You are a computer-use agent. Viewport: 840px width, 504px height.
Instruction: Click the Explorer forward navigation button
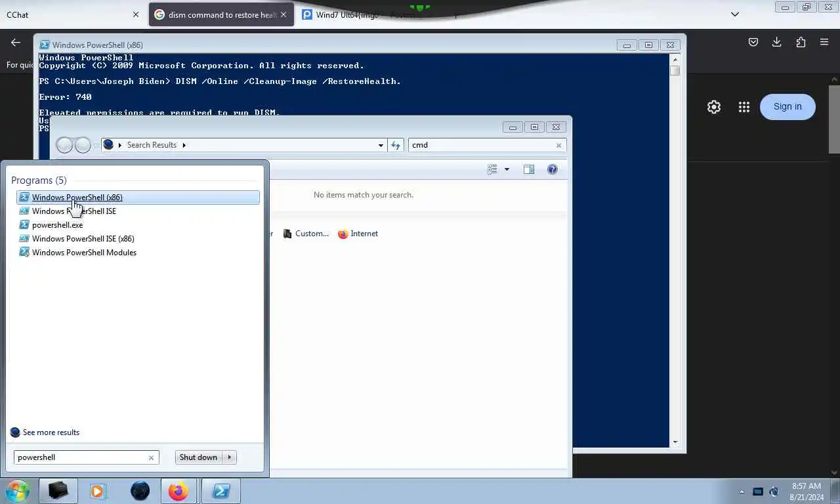coord(83,145)
